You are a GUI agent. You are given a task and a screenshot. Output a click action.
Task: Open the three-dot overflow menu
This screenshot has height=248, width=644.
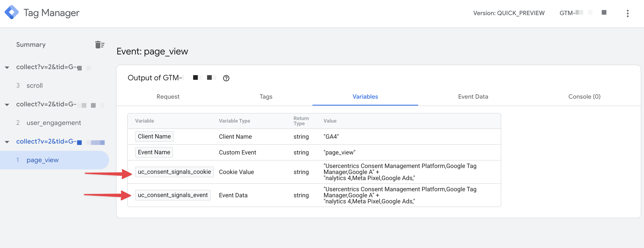[628, 14]
